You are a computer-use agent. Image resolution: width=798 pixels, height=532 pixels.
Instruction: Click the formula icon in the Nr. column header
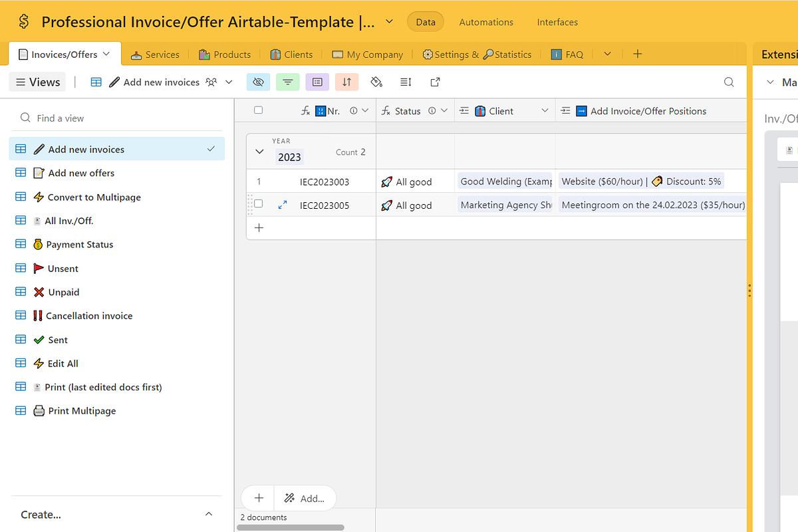click(x=306, y=111)
